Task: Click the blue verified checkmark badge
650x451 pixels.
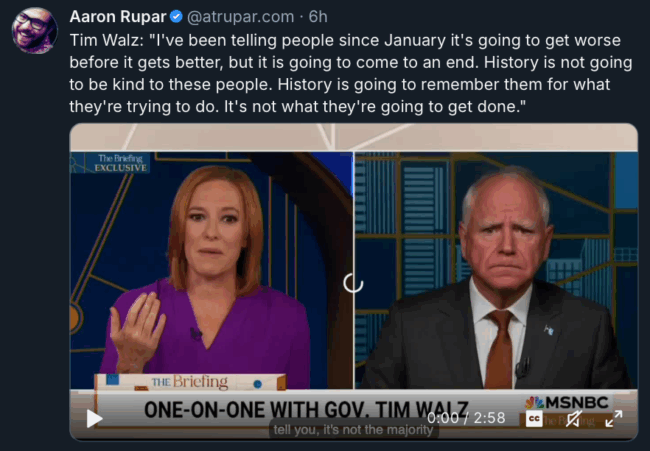Action: [176, 17]
